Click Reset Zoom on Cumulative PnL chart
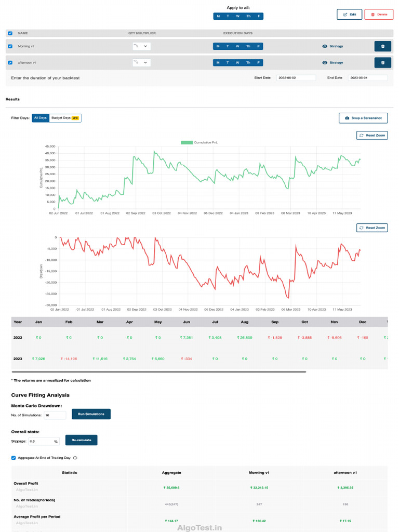 371,135
